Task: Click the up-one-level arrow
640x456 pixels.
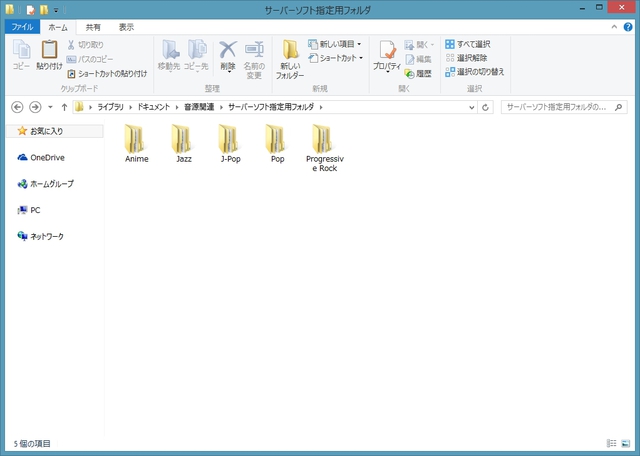Action: click(64, 107)
